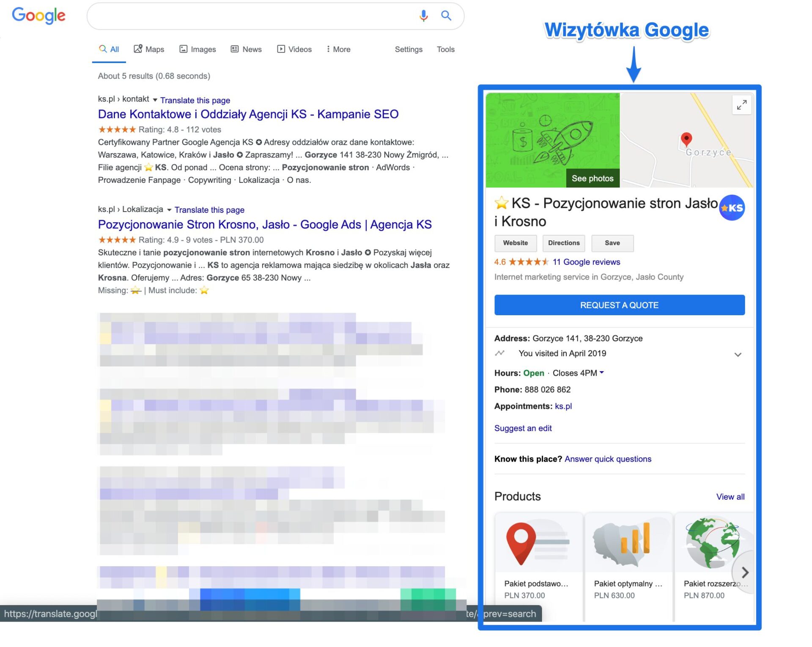This screenshot has height=647, width=812.
Task: Switch to the Maps tab
Action: pyautogui.click(x=149, y=49)
